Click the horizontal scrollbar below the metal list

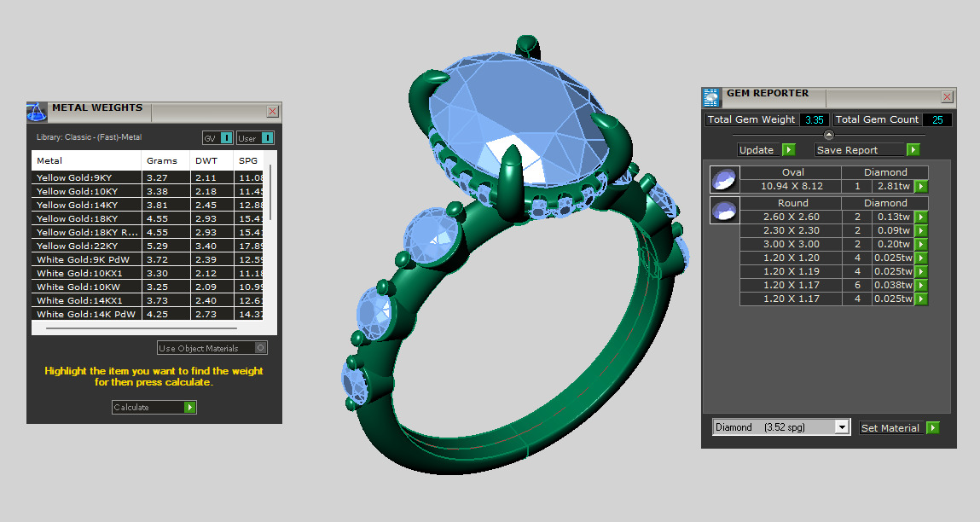coord(142,328)
